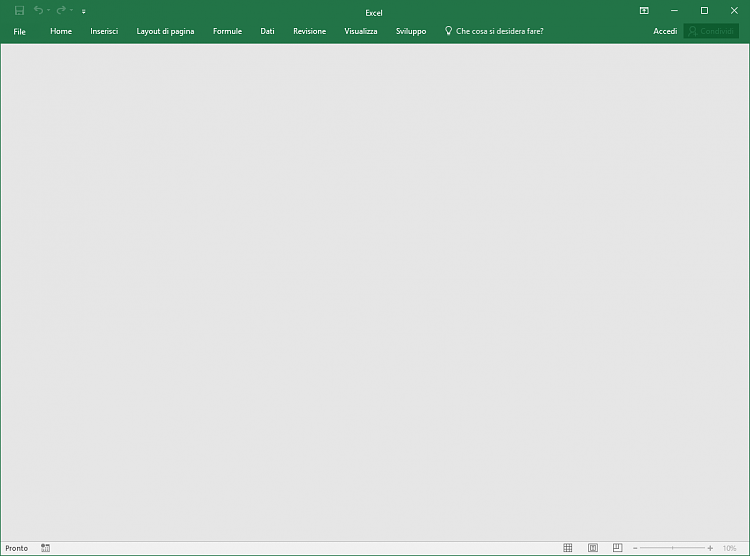Open the Undo history dropdown arrow
The width and height of the screenshot is (750, 556).
pos(48,11)
